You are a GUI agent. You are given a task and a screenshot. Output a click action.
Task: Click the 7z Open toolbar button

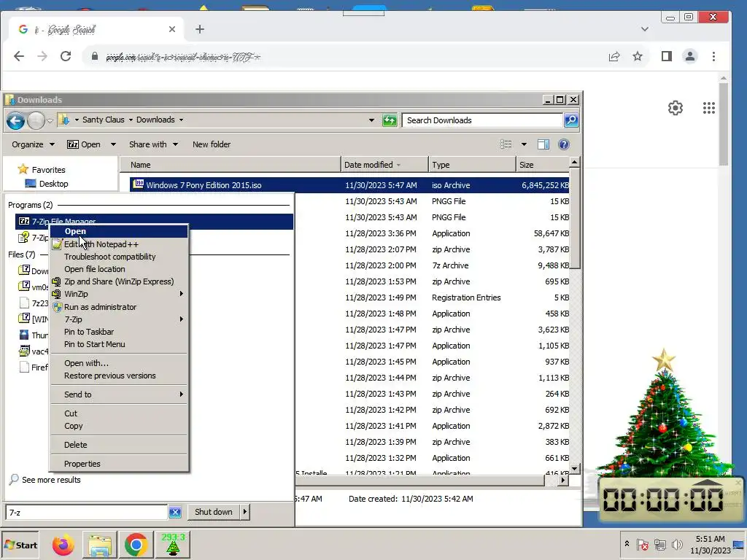click(84, 144)
